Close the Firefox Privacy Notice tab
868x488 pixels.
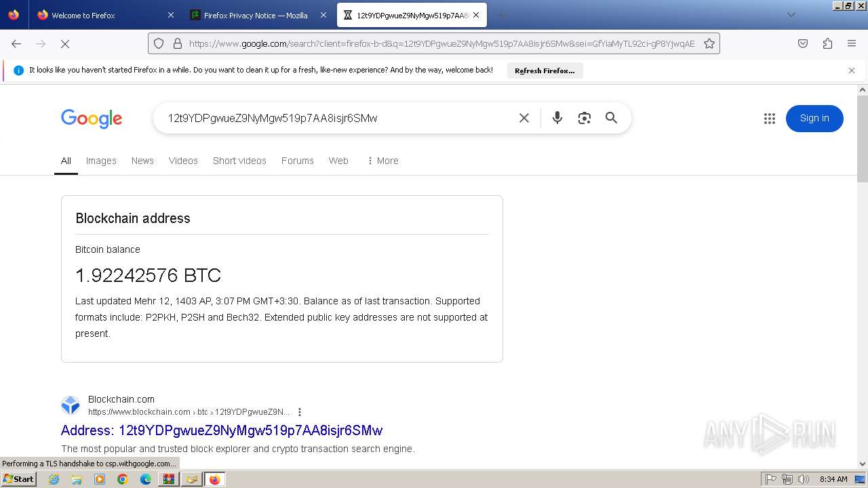pyautogui.click(x=323, y=15)
